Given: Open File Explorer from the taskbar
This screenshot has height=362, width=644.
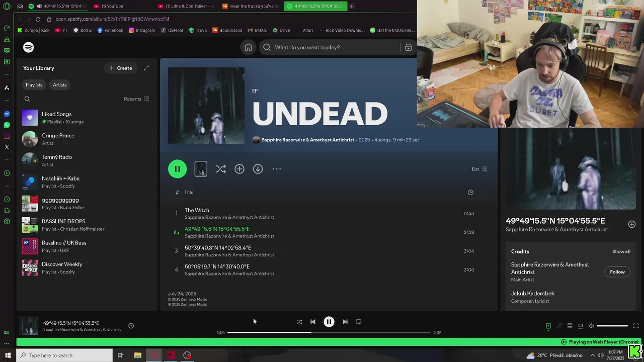Looking at the screenshot, I should (137, 355).
